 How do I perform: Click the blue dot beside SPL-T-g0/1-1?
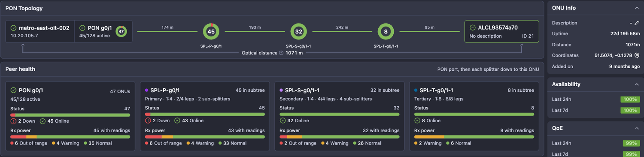click(416, 91)
